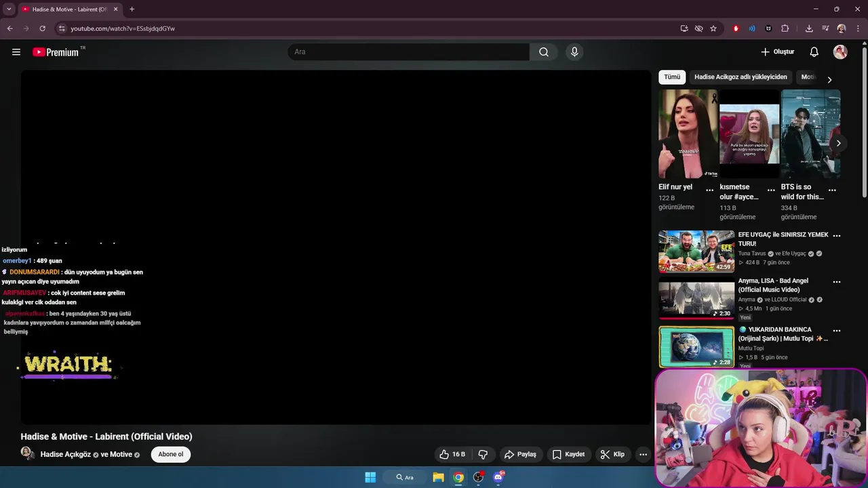Open YouTube notifications bell
The height and width of the screenshot is (488, 868).
(814, 52)
